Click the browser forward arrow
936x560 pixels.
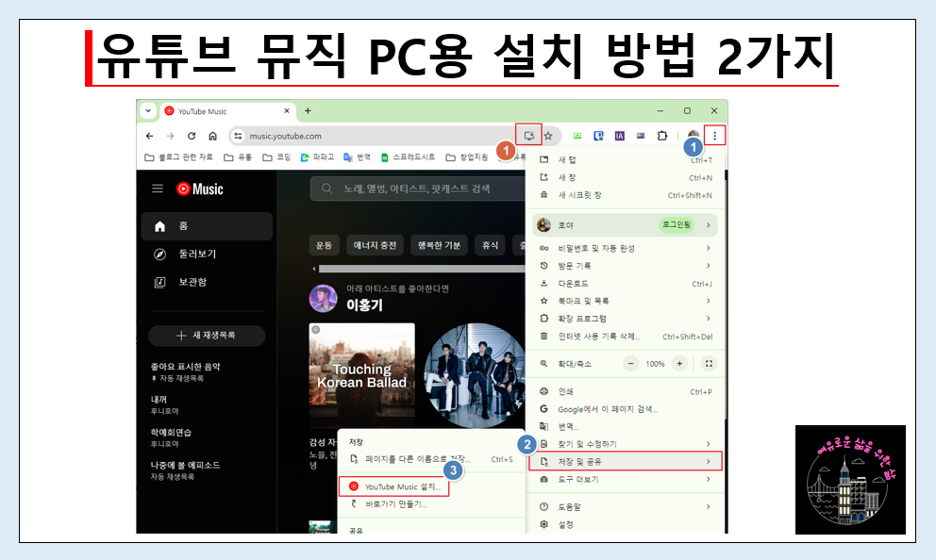(171, 136)
